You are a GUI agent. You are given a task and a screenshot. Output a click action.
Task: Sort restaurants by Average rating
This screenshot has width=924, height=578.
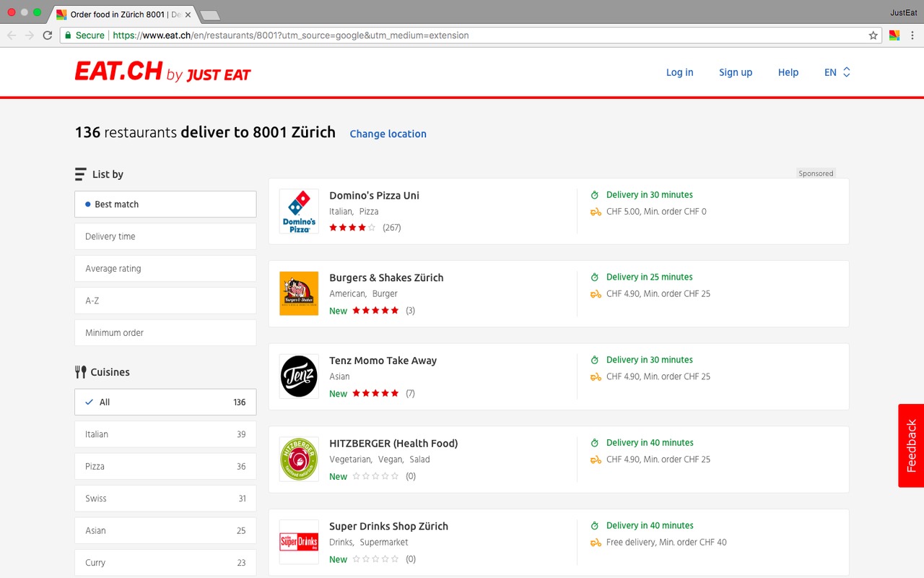click(165, 269)
